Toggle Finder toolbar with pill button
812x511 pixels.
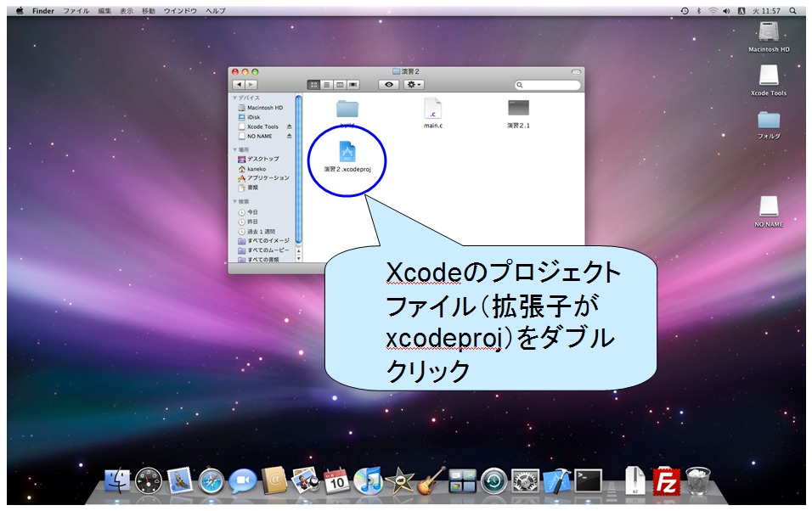tap(576, 72)
